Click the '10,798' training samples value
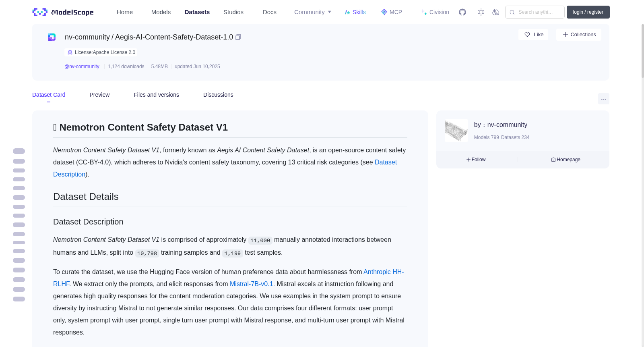 [147, 253]
